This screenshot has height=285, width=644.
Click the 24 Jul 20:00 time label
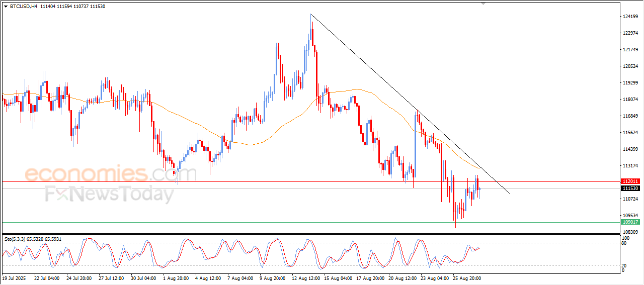coord(78,277)
